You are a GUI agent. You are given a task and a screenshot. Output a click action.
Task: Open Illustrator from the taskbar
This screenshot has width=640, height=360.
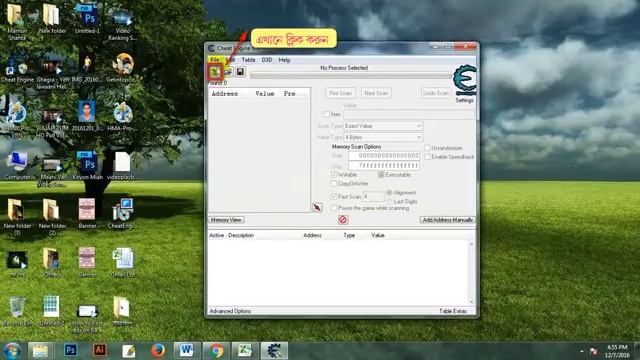(x=99, y=350)
